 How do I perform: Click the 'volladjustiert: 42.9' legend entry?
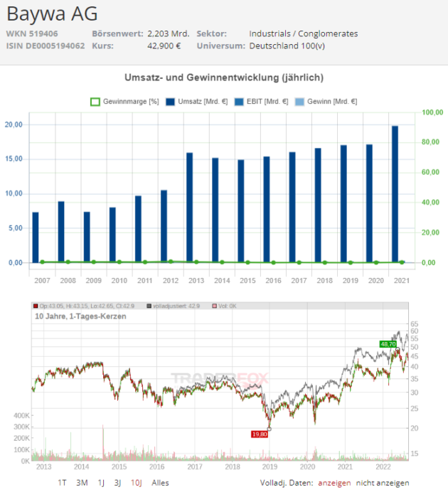tap(174, 306)
